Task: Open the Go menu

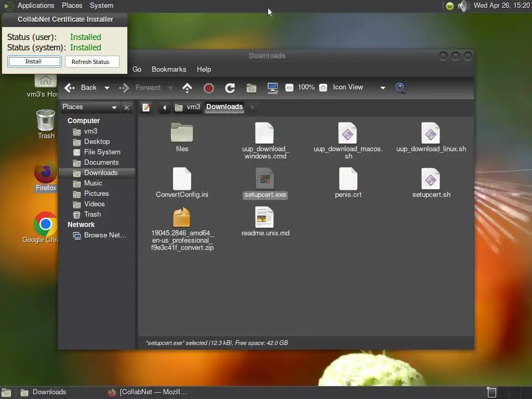Action: [137, 69]
